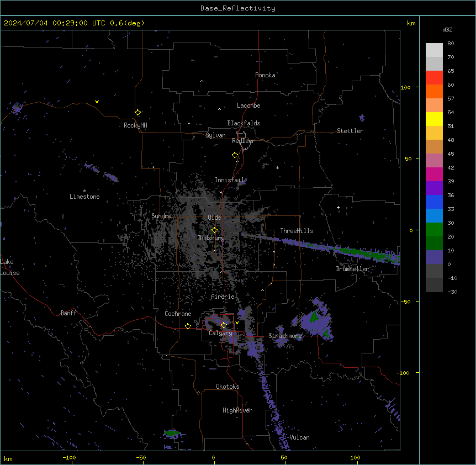Click the Lake Louise label
Screen dimensions: 476x465
10,267
